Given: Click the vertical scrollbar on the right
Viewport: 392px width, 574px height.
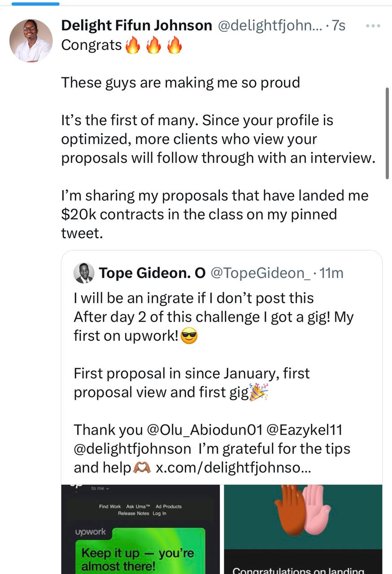Looking at the screenshot, I should [x=388, y=134].
